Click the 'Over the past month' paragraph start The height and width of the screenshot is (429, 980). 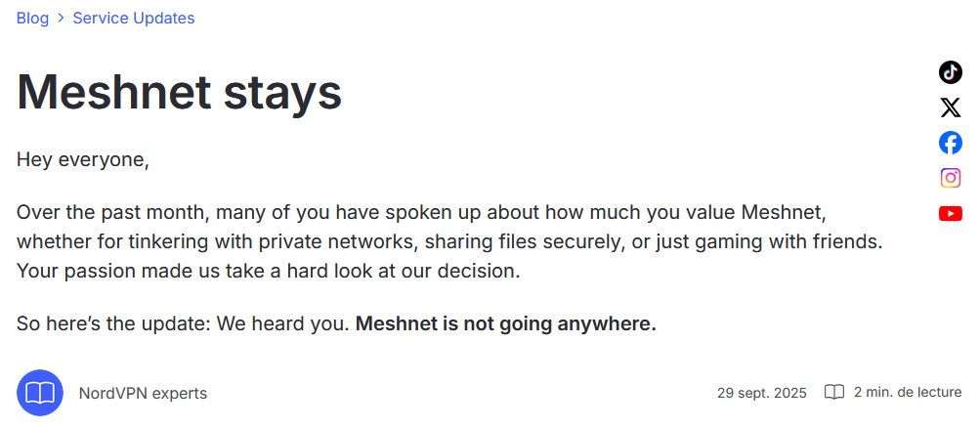tap(98, 212)
